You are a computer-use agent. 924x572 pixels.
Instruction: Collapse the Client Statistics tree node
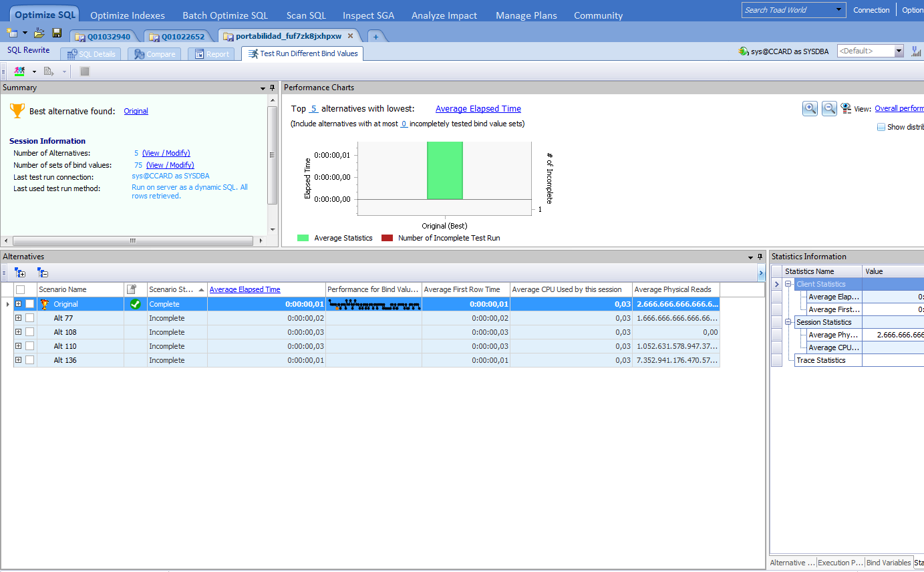pos(788,284)
